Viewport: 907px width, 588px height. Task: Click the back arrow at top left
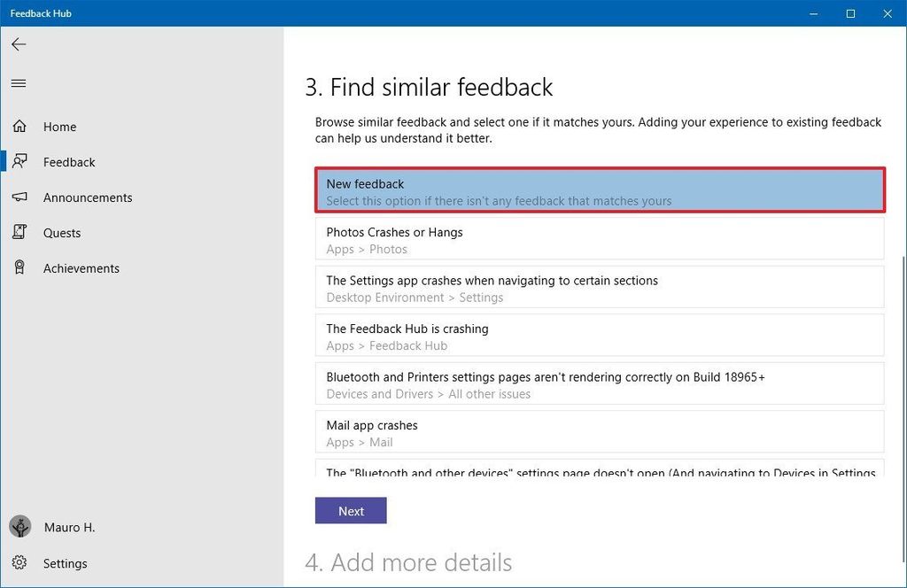pyautogui.click(x=18, y=43)
